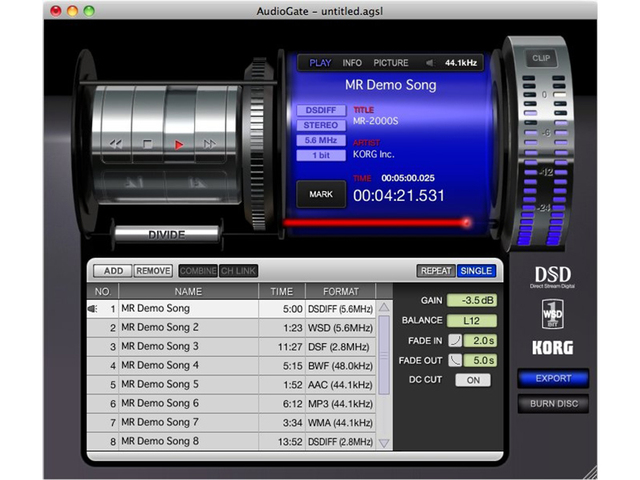The image size is (640, 480).
Task: Switch to the INFO tab
Action: pos(352,63)
